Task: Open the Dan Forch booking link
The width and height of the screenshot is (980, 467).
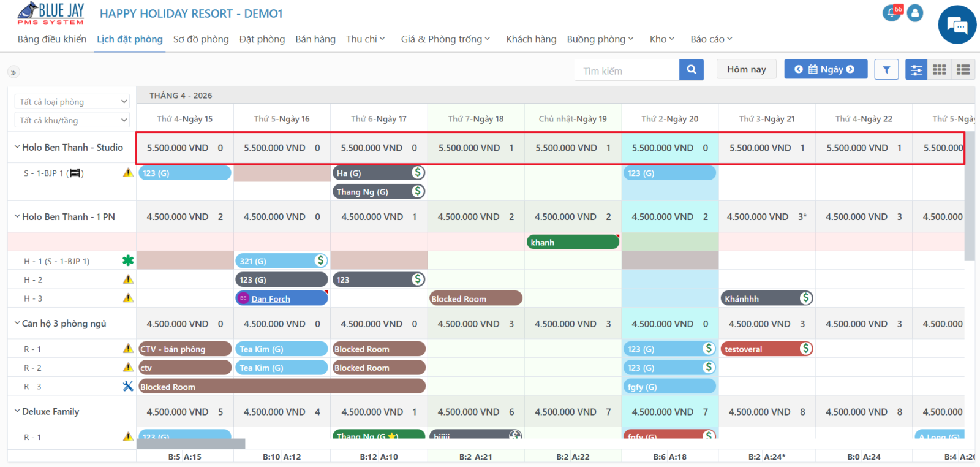Action: 271,298
